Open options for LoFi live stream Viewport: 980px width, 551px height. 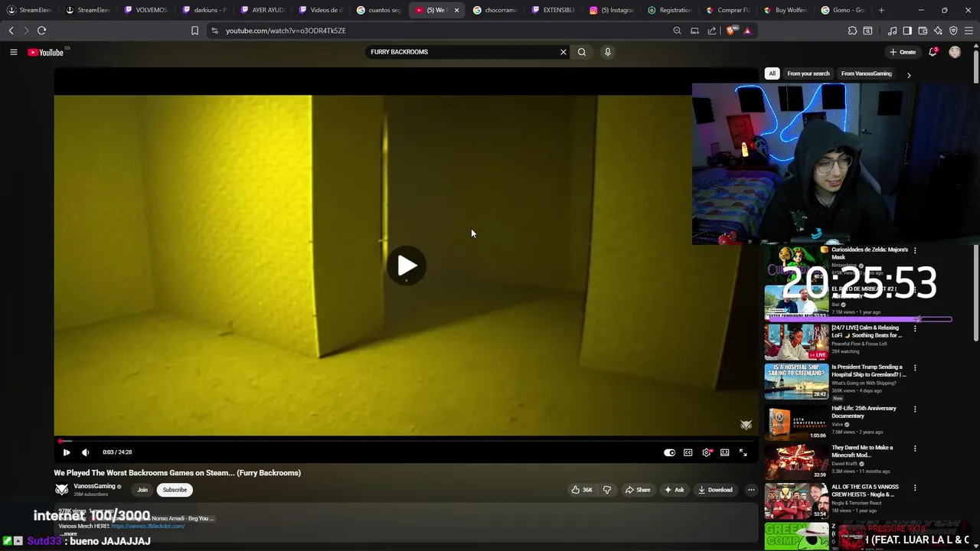(915, 328)
